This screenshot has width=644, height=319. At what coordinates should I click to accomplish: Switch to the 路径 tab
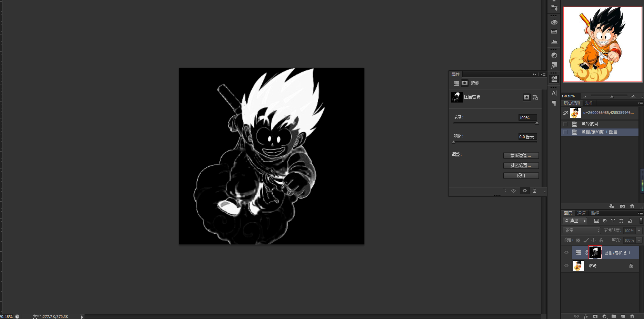[595, 213]
